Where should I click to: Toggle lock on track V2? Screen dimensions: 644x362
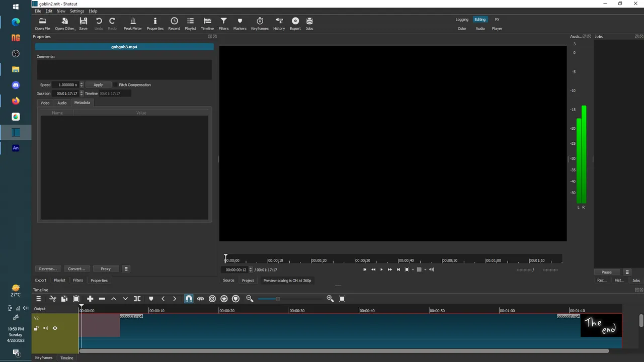pyautogui.click(x=36, y=328)
